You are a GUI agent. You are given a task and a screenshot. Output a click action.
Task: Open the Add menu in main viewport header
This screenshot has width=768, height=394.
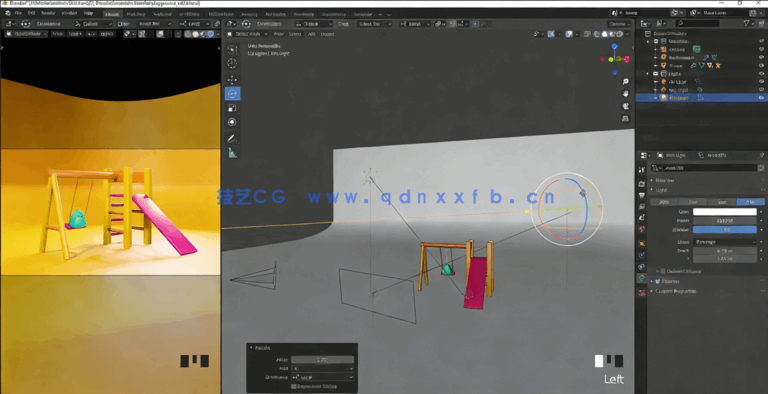point(312,34)
